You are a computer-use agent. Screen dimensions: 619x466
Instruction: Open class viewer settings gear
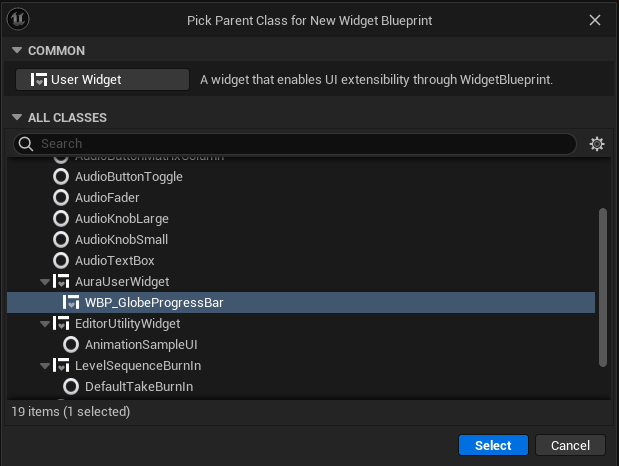[x=597, y=144]
